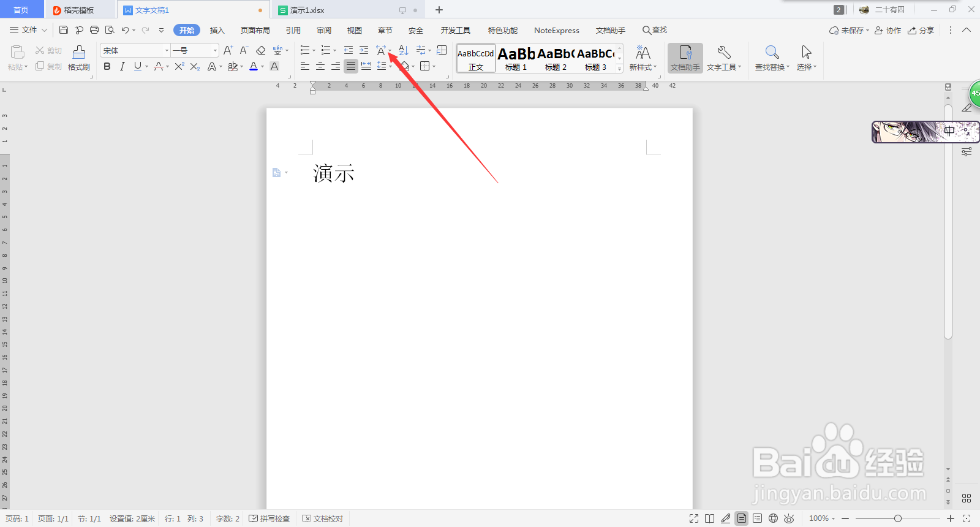Viewport: 980px width, 527px height.
Task: Click the Sort A-Z icon
Action: tap(403, 50)
